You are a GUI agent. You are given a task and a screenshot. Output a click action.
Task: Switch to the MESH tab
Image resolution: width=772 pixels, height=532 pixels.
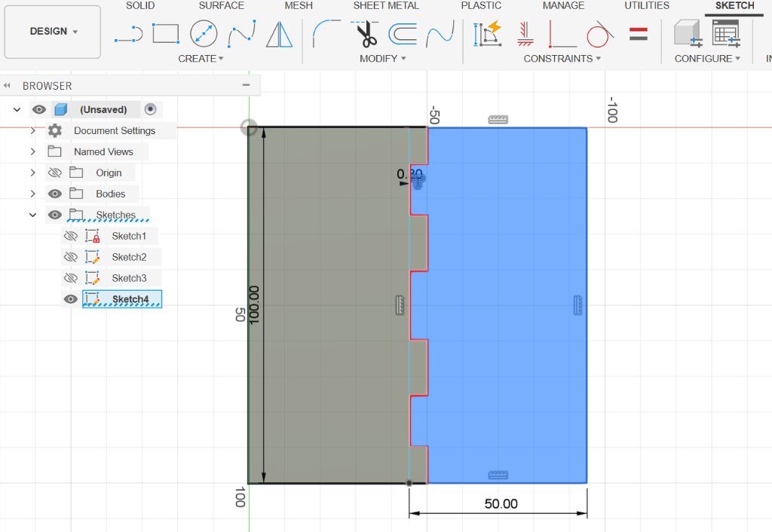(x=299, y=5)
